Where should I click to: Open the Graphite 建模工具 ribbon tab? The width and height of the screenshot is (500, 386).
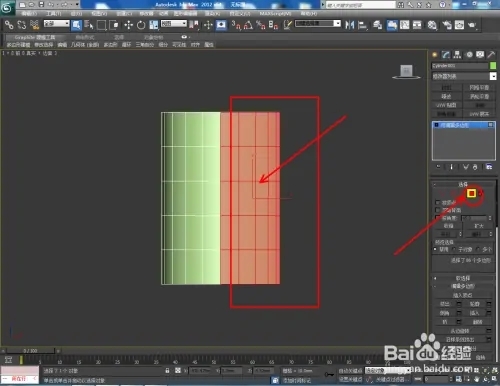point(35,37)
